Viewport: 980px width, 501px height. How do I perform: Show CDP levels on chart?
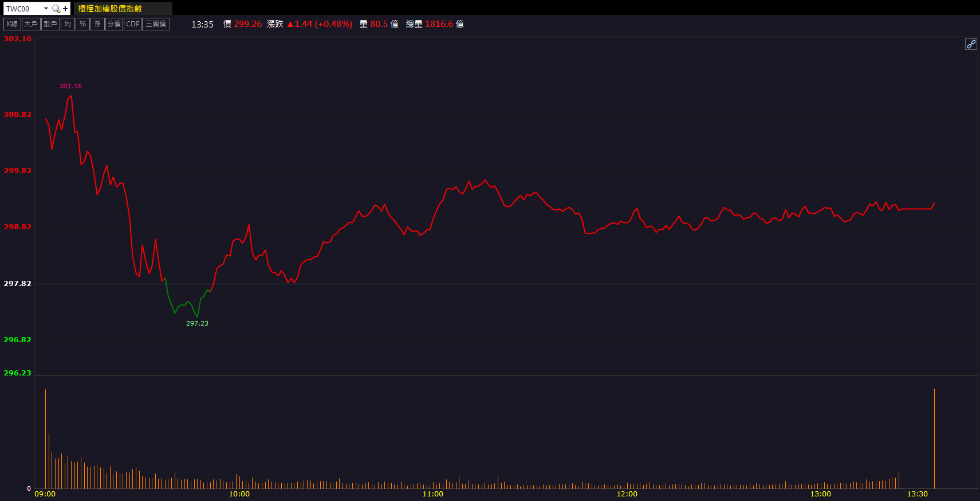(x=132, y=24)
